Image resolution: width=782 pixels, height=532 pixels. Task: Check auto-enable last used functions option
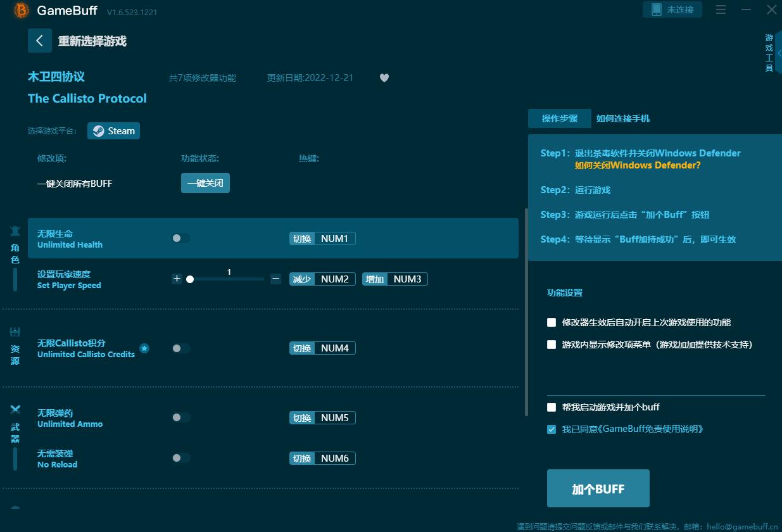coord(552,322)
